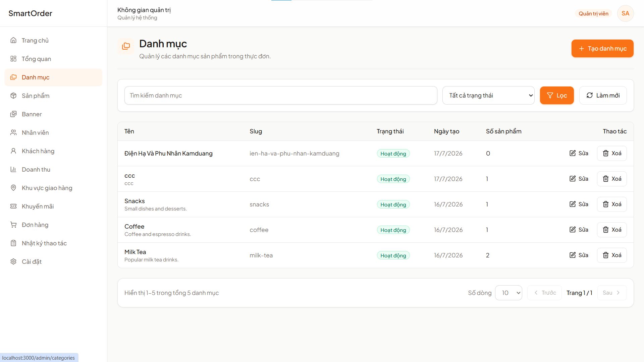Click the Khu vực giao hàng pin icon
Screen dimensions: 644x362
(x=13, y=188)
